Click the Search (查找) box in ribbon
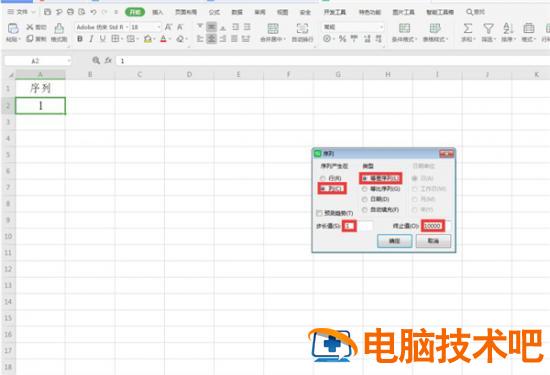 click(475, 12)
